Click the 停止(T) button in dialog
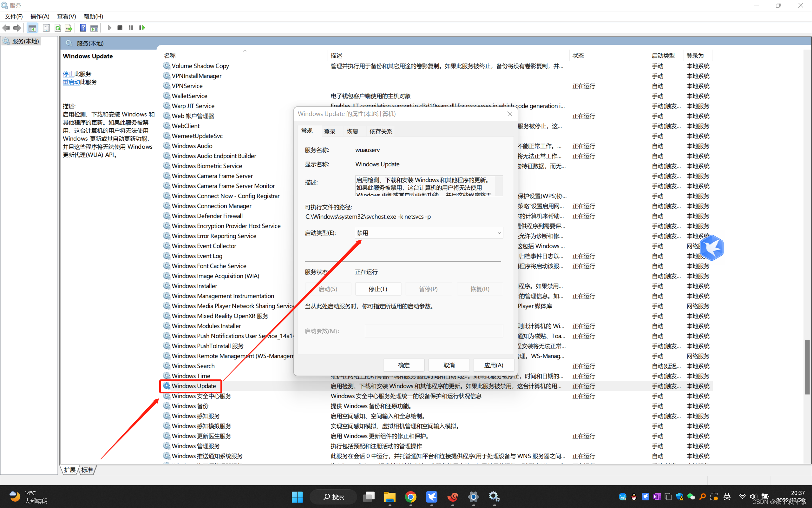812x508 pixels. point(378,289)
